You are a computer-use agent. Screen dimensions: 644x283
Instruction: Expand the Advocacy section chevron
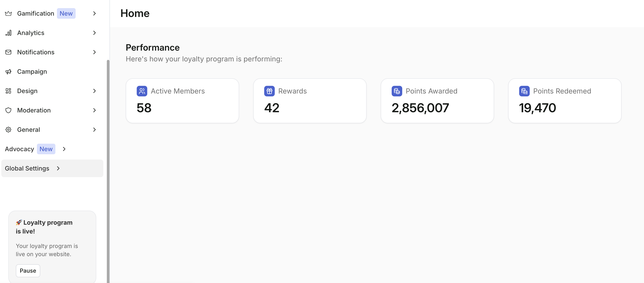(x=64, y=149)
